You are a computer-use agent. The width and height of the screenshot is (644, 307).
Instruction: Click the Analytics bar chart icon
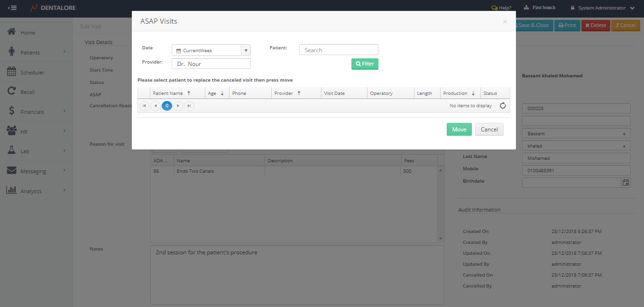pos(12,190)
